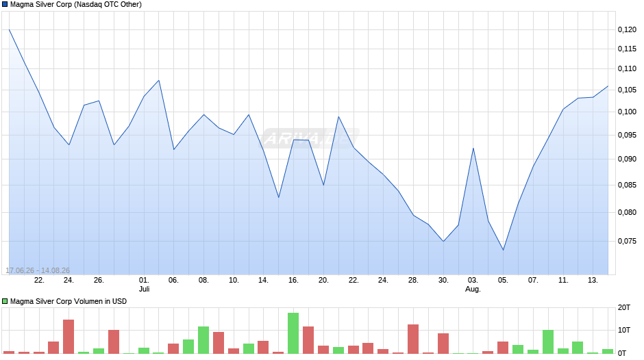Click the 30. date label on the x-axis
The width and height of the screenshot is (644, 360).
click(x=443, y=280)
